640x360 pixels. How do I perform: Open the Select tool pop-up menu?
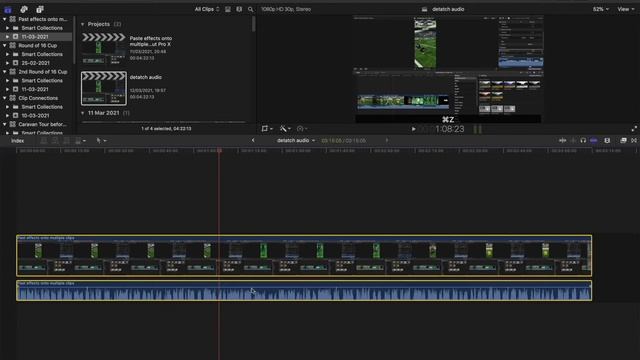point(101,140)
